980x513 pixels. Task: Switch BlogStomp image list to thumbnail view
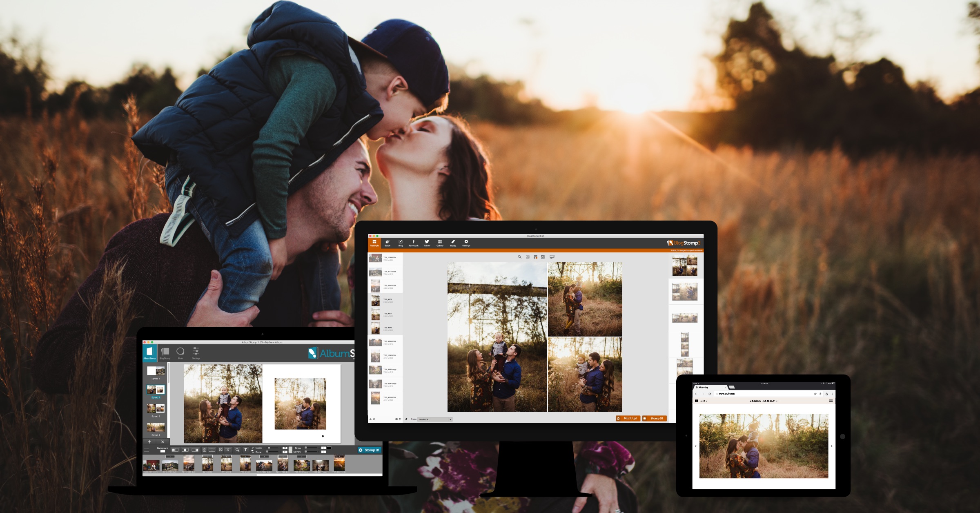point(396,419)
